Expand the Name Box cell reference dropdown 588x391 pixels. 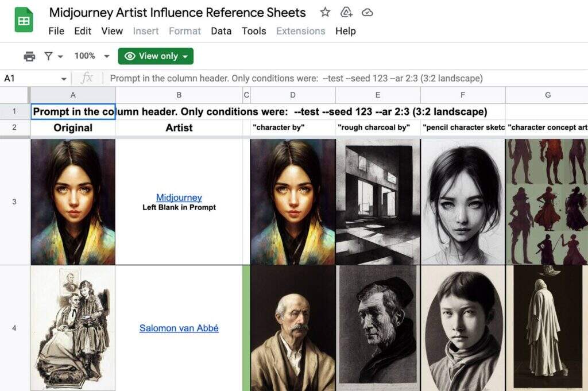pyautogui.click(x=64, y=79)
